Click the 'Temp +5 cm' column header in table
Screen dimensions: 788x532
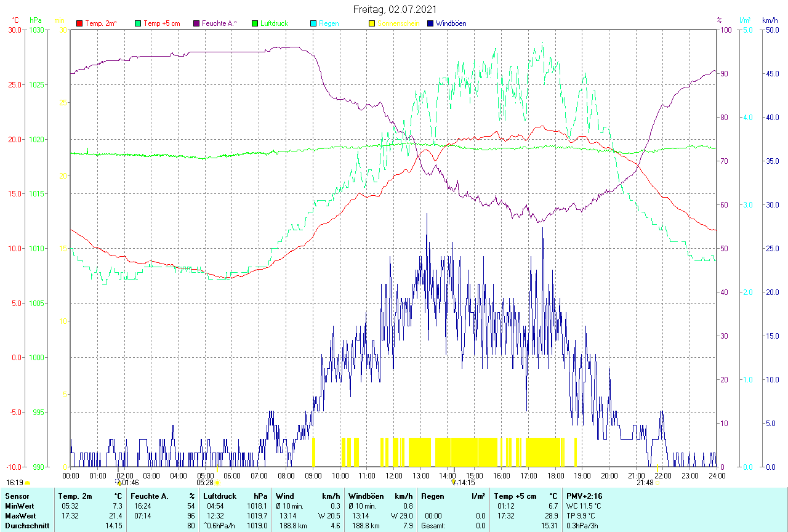click(515, 496)
